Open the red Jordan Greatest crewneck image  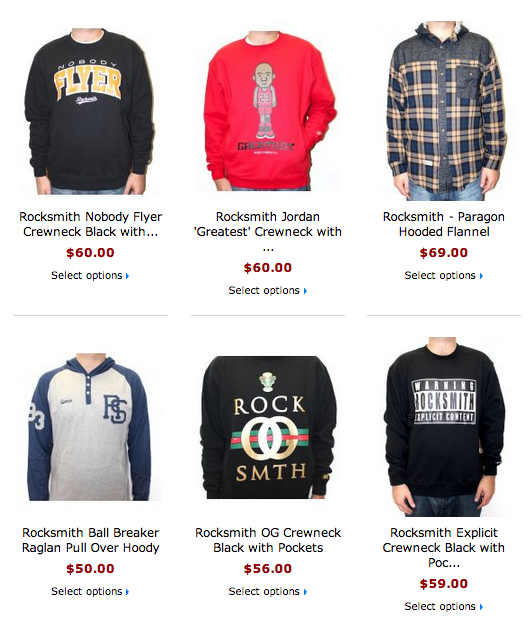coord(268,111)
